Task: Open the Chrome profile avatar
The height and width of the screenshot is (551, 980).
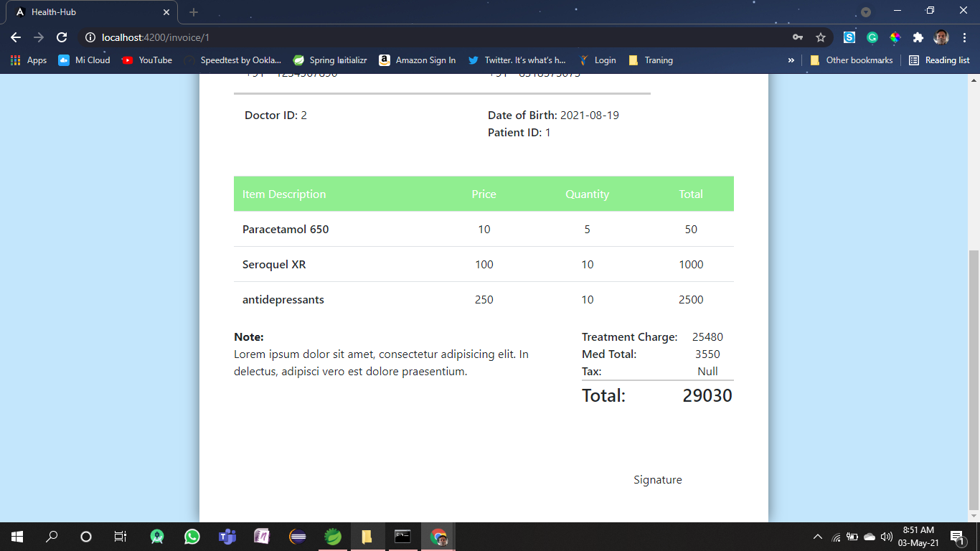Action: (941, 37)
